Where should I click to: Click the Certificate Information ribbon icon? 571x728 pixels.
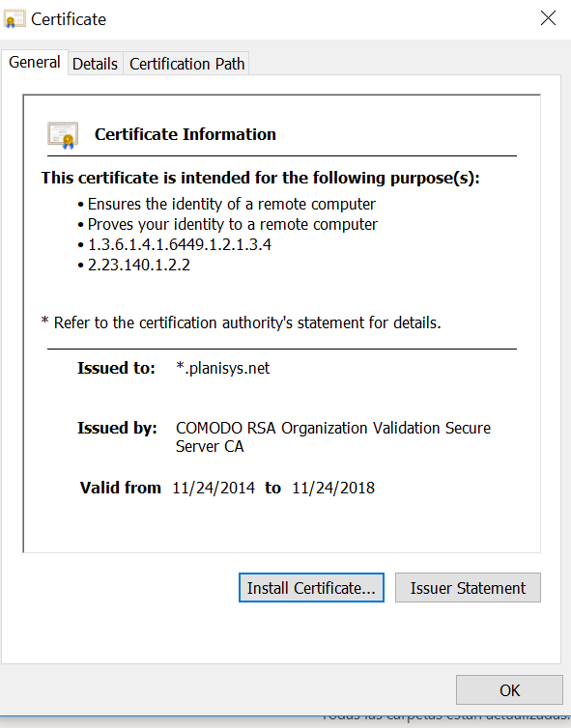tap(63, 135)
